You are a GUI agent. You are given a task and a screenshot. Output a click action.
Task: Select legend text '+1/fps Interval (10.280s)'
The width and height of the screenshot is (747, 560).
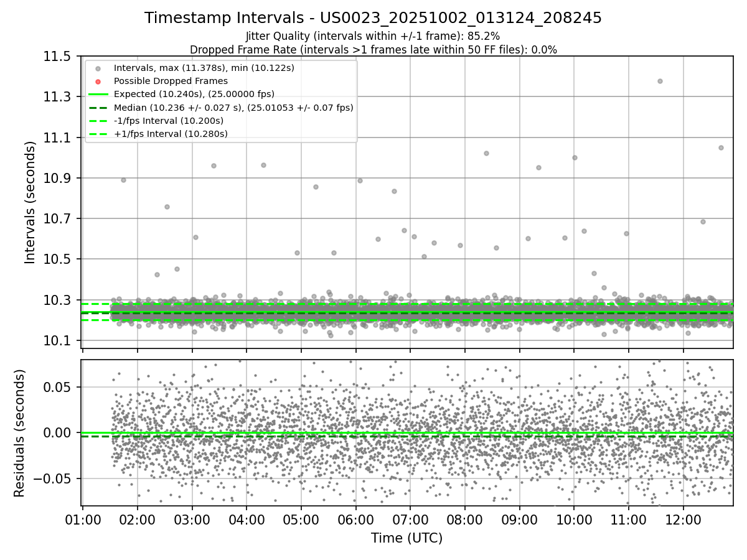point(171,134)
